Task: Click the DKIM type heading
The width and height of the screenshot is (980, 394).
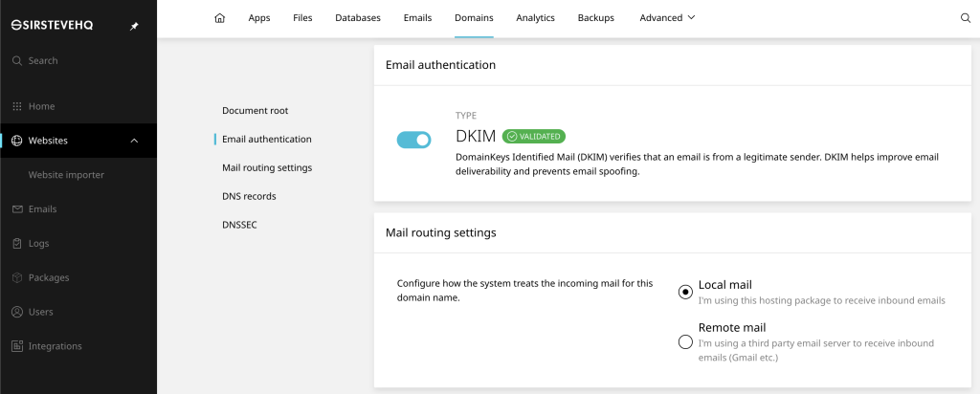Action: pyautogui.click(x=476, y=136)
